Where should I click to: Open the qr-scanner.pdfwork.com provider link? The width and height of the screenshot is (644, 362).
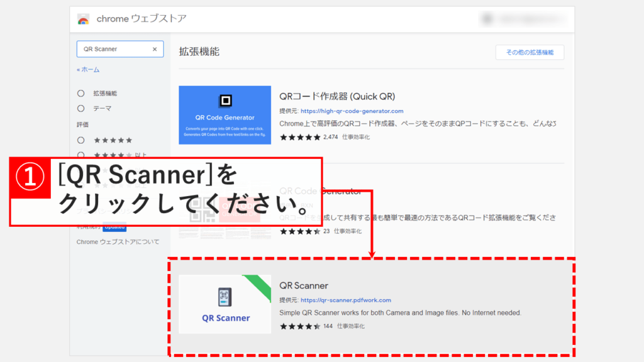tap(345, 300)
